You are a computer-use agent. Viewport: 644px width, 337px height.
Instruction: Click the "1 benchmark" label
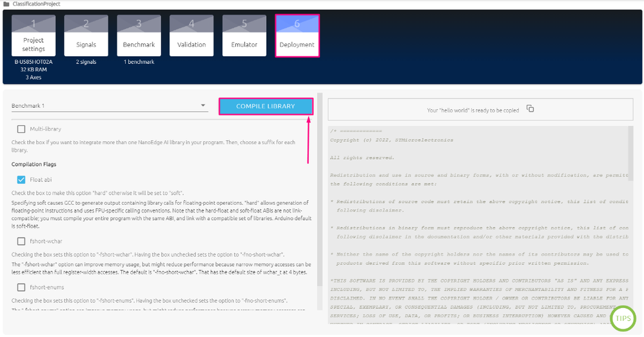pos(139,62)
